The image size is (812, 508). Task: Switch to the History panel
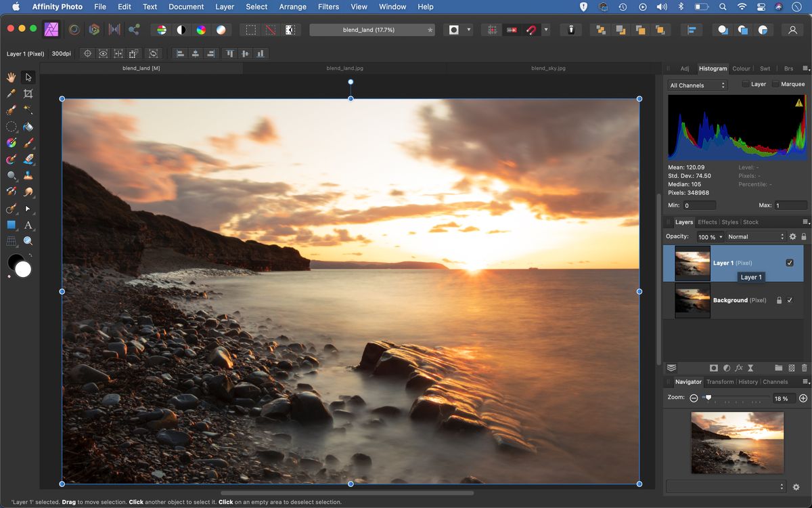[x=748, y=381]
